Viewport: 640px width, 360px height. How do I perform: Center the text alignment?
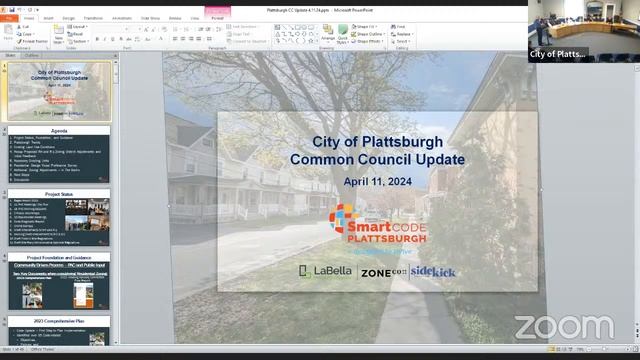tap(183, 39)
